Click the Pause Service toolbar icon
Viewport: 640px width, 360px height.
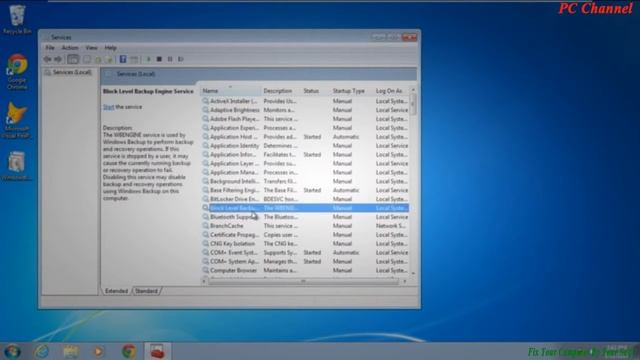(x=170, y=59)
